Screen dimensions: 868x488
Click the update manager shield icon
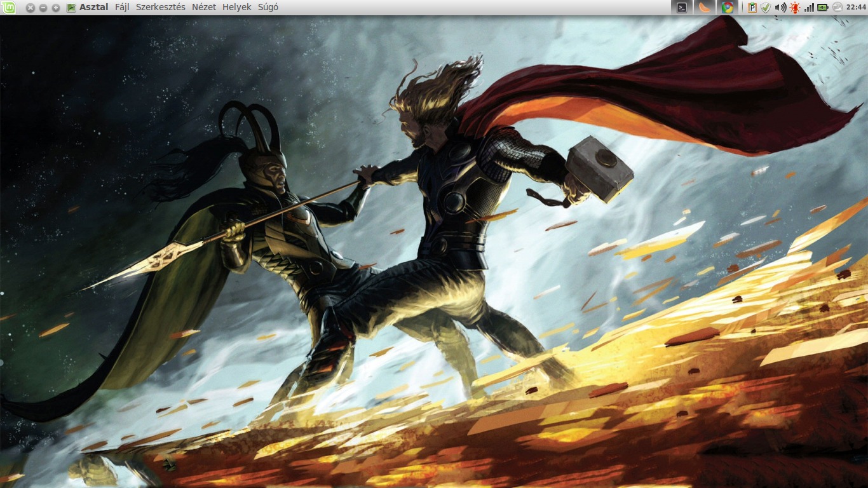pos(766,8)
